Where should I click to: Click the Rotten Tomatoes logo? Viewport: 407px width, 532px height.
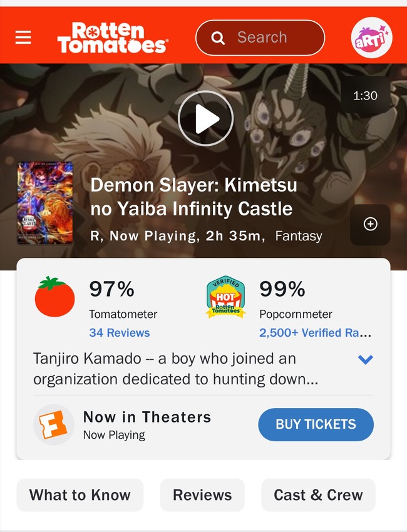(113, 38)
